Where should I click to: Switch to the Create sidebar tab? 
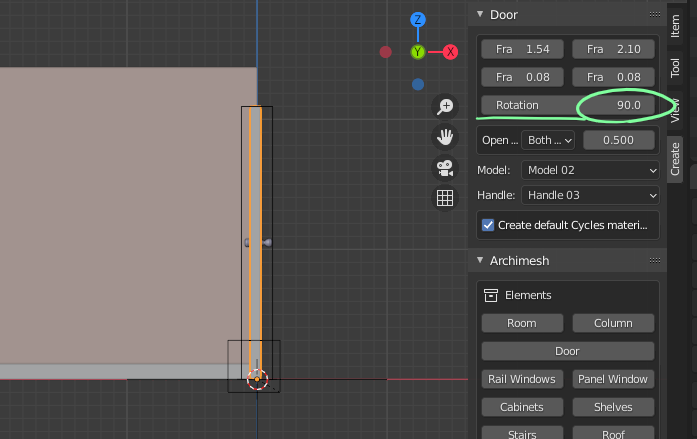point(675,159)
